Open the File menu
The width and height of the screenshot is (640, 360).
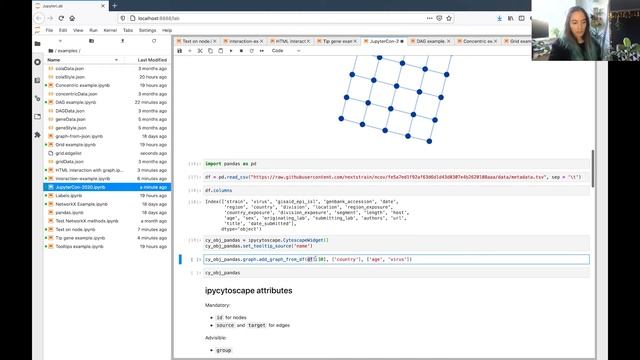click(x=49, y=30)
